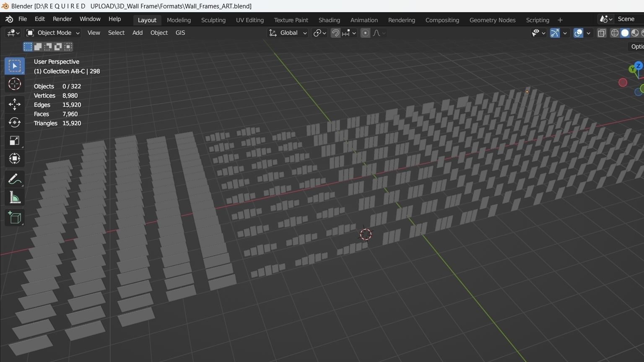Click the red X axis gizmo circle
The height and width of the screenshot is (362, 644).
click(x=623, y=83)
